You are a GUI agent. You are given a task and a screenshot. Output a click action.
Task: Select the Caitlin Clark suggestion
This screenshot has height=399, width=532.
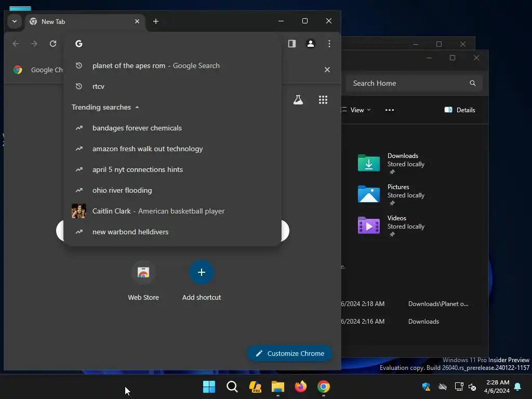pyautogui.click(x=172, y=211)
